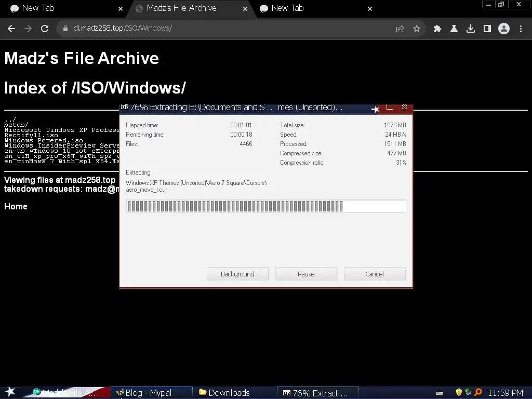Click the browser forward arrow
This screenshot has width=532, height=399.
point(28,29)
